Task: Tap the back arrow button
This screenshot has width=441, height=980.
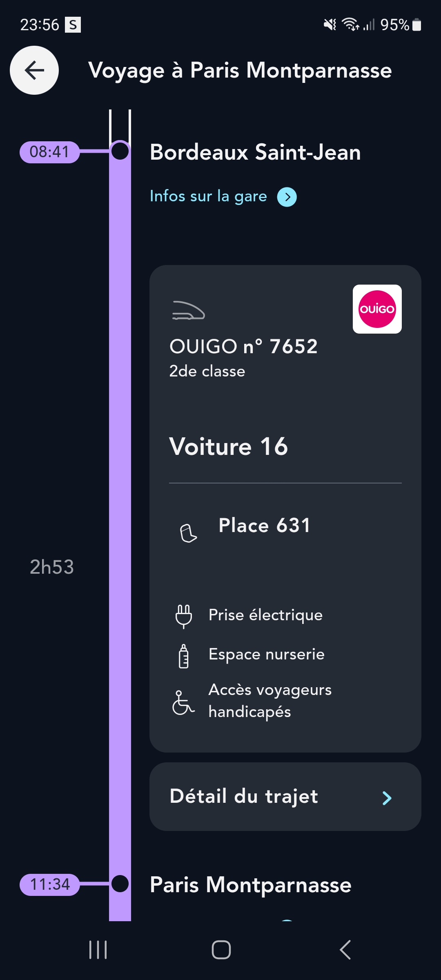Action: tap(34, 70)
